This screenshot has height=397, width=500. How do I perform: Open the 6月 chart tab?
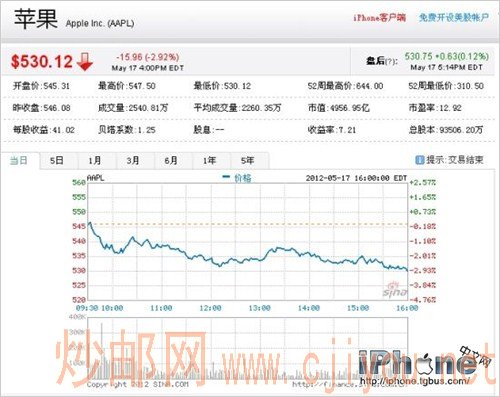point(171,161)
